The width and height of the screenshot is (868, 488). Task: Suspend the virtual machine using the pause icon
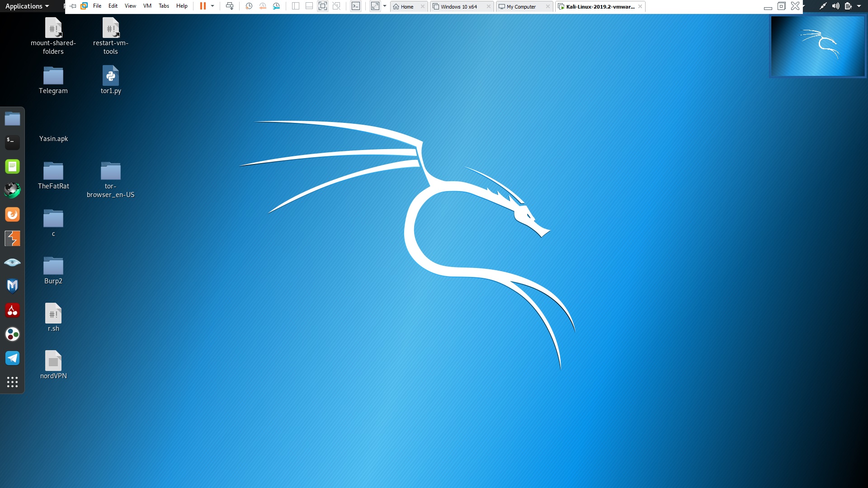[203, 6]
